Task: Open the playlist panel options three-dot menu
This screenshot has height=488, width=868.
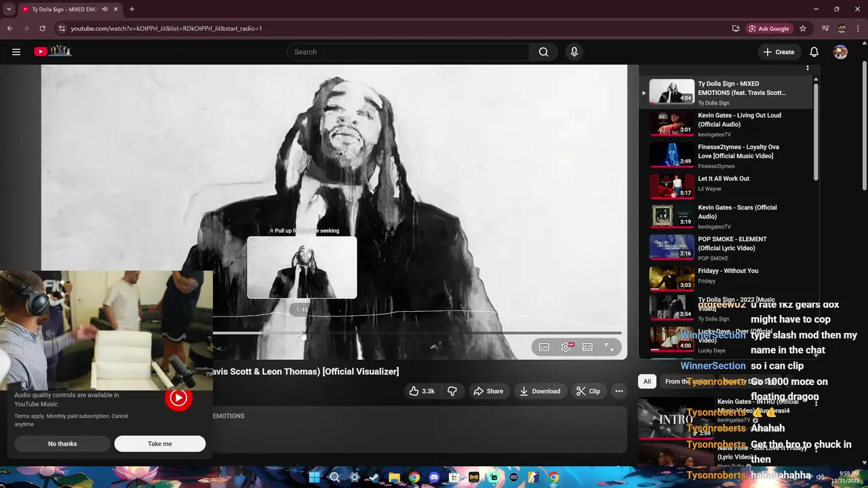Action: tap(807, 68)
